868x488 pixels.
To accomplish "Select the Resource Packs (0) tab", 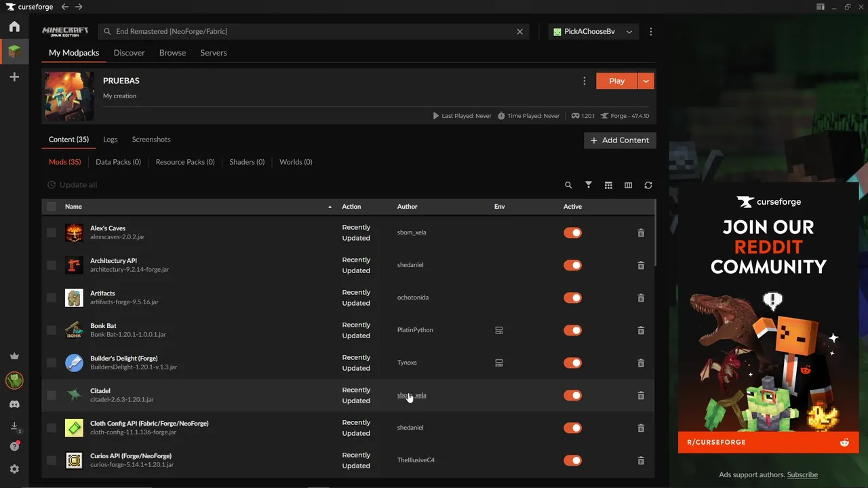I will (x=185, y=162).
